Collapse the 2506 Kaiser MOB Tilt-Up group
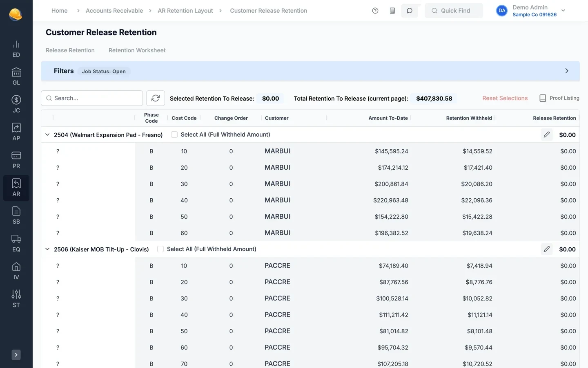The image size is (588, 368). click(47, 249)
